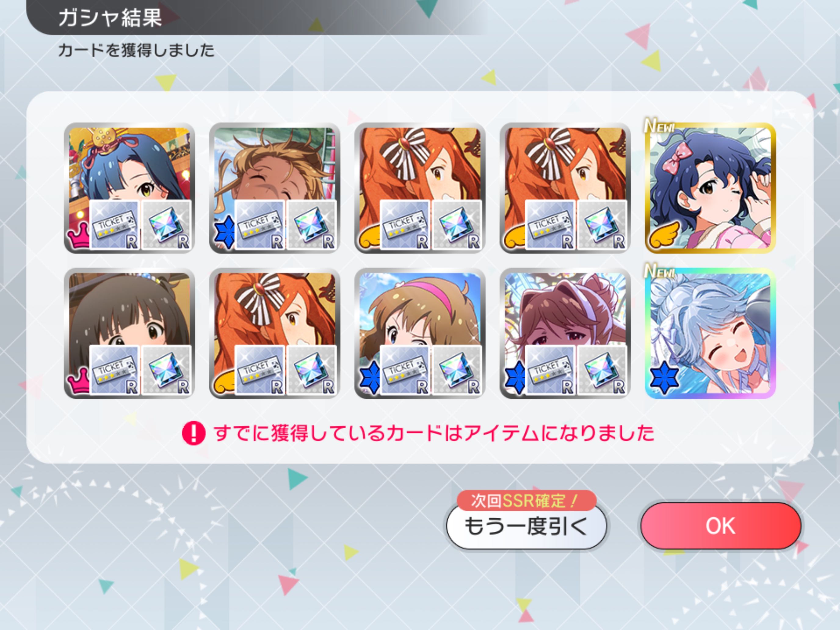Image resolution: width=840 pixels, height=630 pixels.
Task: Tap the red OK button
Action: [x=720, y=526]
